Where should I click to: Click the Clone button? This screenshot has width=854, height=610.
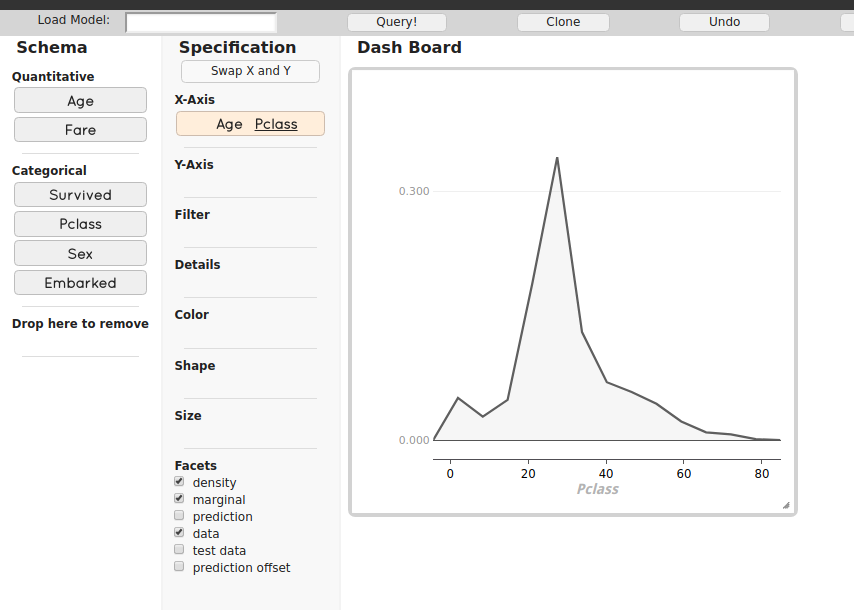coord(563,22)
